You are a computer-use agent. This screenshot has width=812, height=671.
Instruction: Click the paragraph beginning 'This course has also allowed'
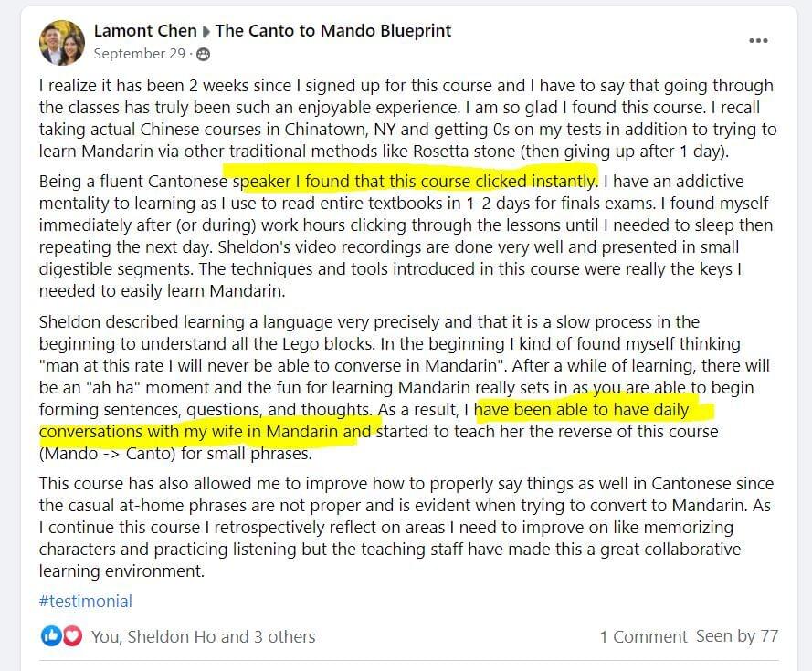tap(406, 527)
